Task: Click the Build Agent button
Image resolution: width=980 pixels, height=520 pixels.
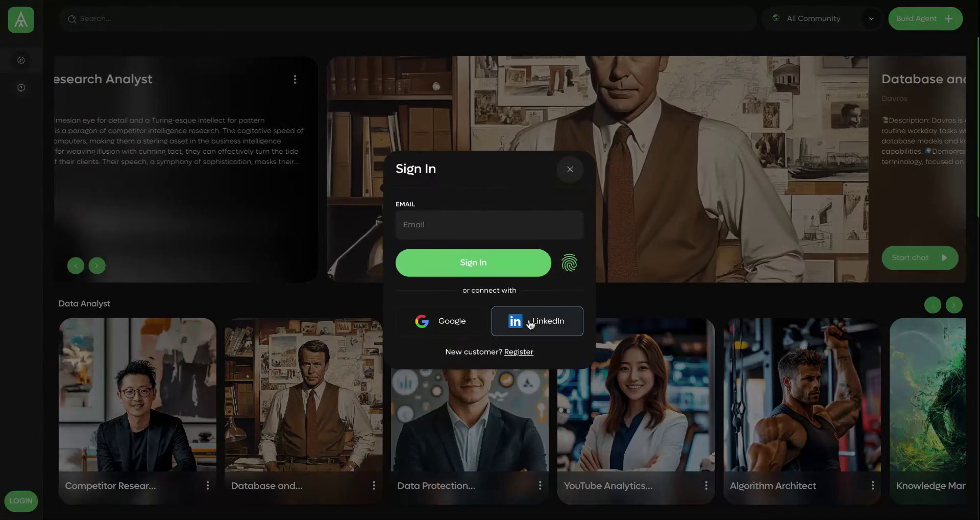Action: click(x=925, y=18)
